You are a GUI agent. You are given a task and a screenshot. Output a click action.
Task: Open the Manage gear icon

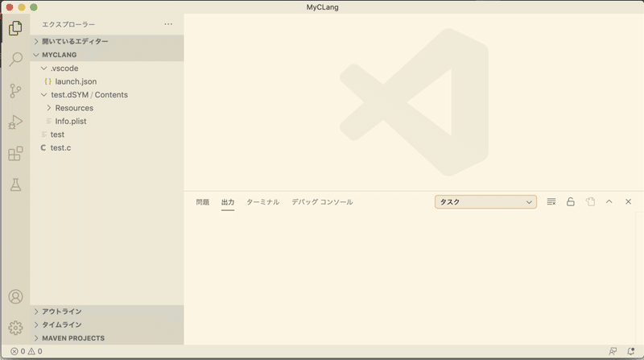point(15,328)
